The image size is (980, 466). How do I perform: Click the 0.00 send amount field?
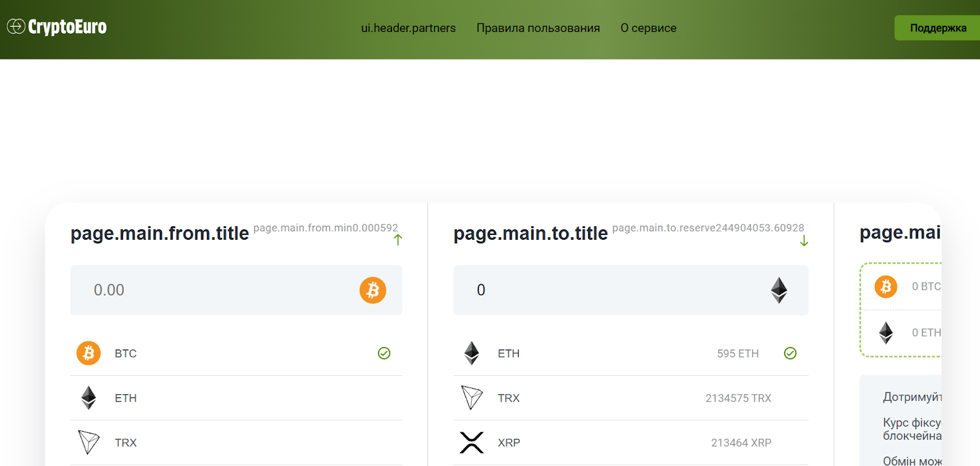(236, 290)
